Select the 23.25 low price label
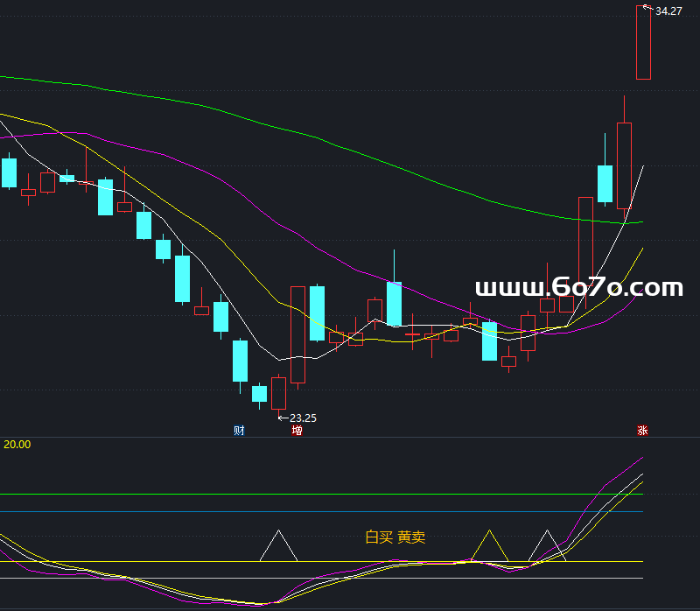 (303, 418)
